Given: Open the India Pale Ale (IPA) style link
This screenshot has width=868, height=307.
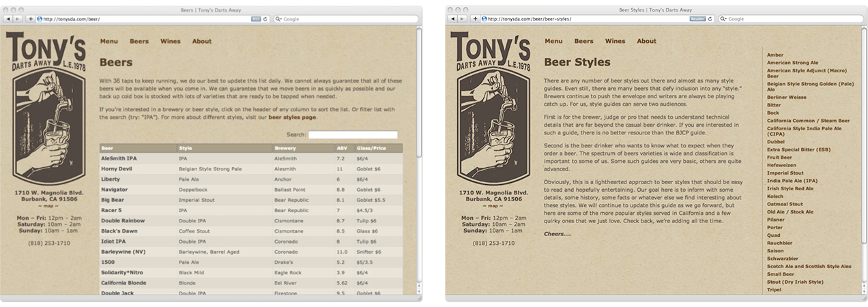Looking at the screenshot, I should pos(792,181).
